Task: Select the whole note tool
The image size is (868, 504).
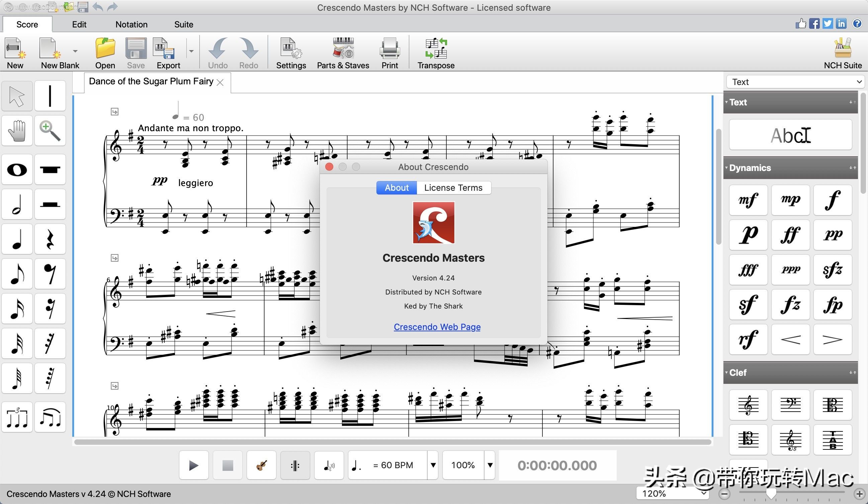Action: tap(17, 169)
